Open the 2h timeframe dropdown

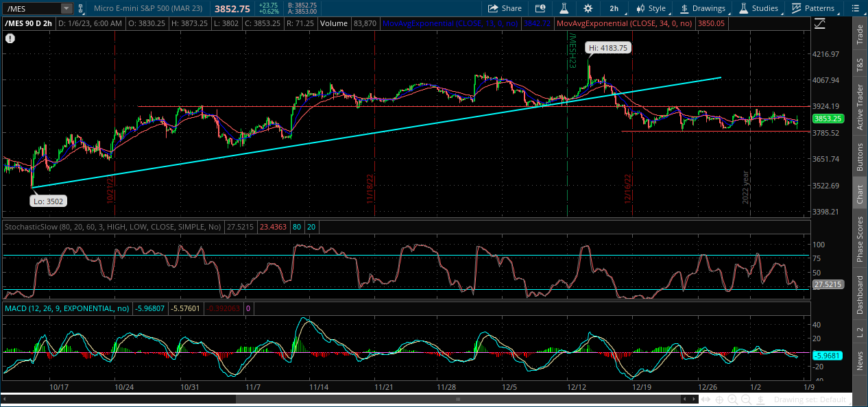pyautogui.click(x=614, y=8)
